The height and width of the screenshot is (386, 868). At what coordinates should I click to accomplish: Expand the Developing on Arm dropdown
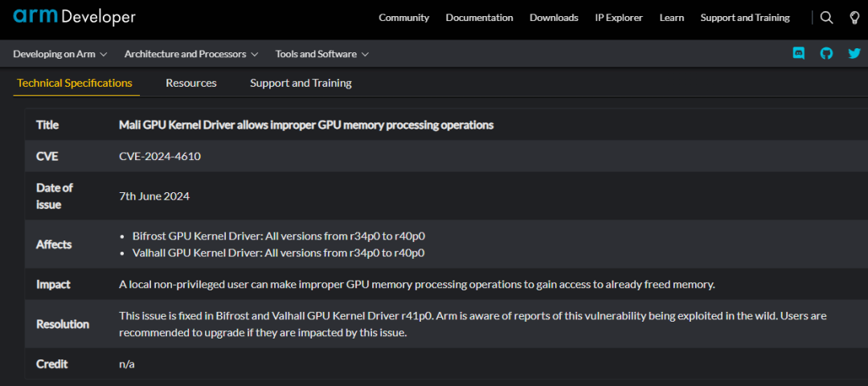(60, 54)
